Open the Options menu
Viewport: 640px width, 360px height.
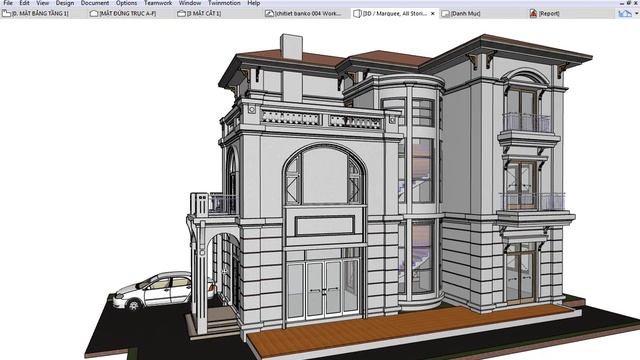126,3
